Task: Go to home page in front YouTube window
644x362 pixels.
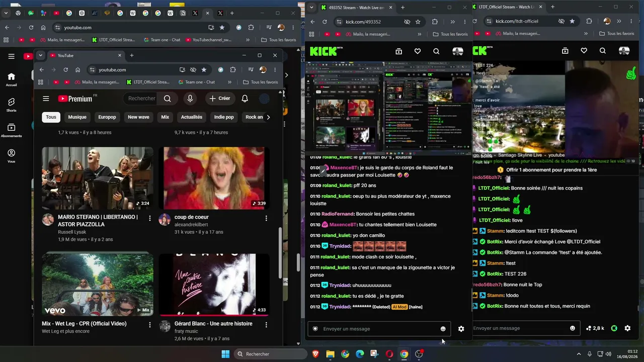Action: (77, 70)
